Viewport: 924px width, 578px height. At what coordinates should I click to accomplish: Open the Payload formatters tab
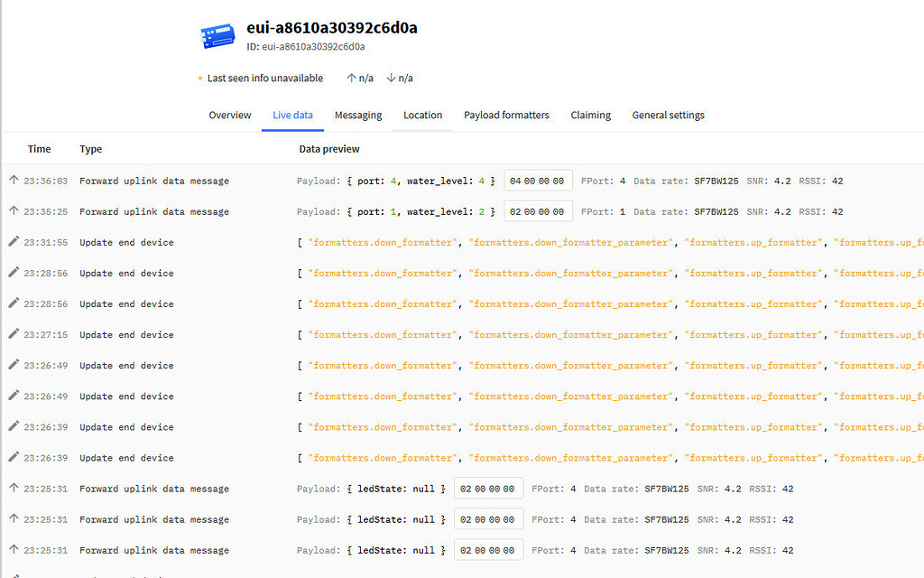point(506,116)
